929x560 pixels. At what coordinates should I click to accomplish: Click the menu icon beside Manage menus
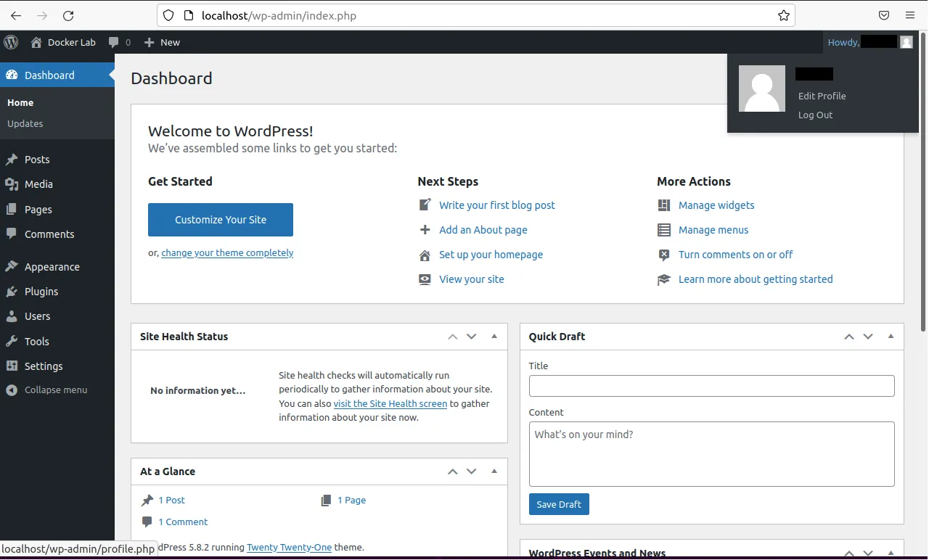click(x=664, y=230)
